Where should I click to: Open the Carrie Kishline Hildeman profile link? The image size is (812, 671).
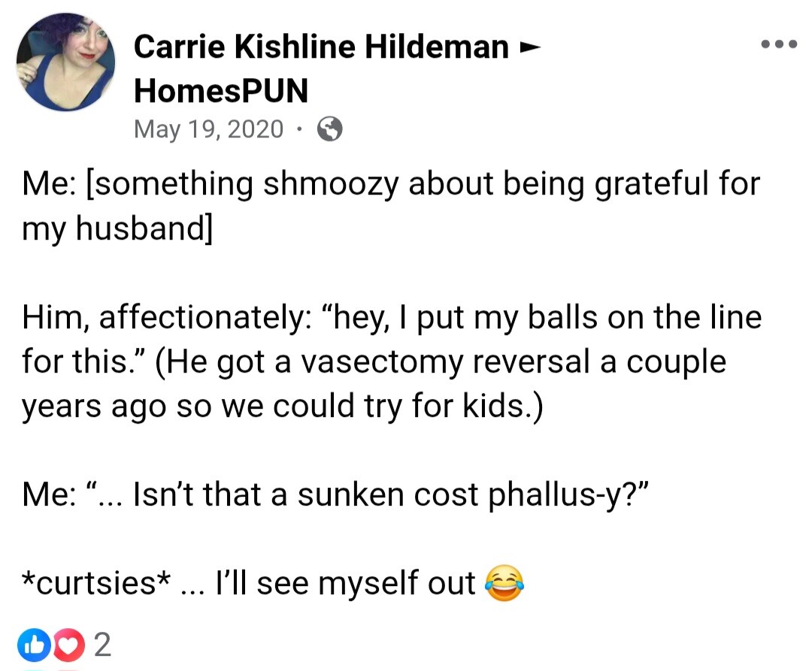coord(321,47)
